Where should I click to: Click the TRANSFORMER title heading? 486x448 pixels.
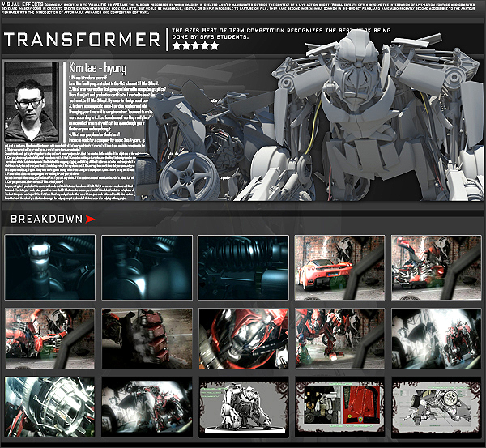tap(82, 40)
